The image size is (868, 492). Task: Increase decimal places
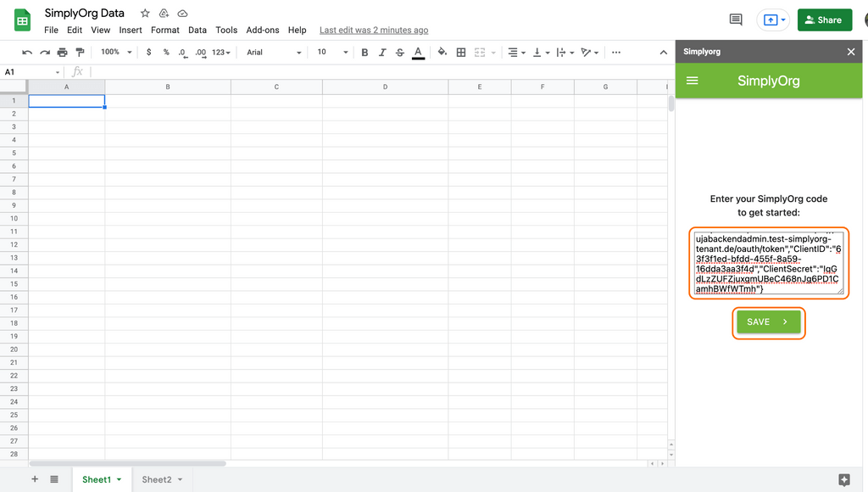(x=200, y=52)
